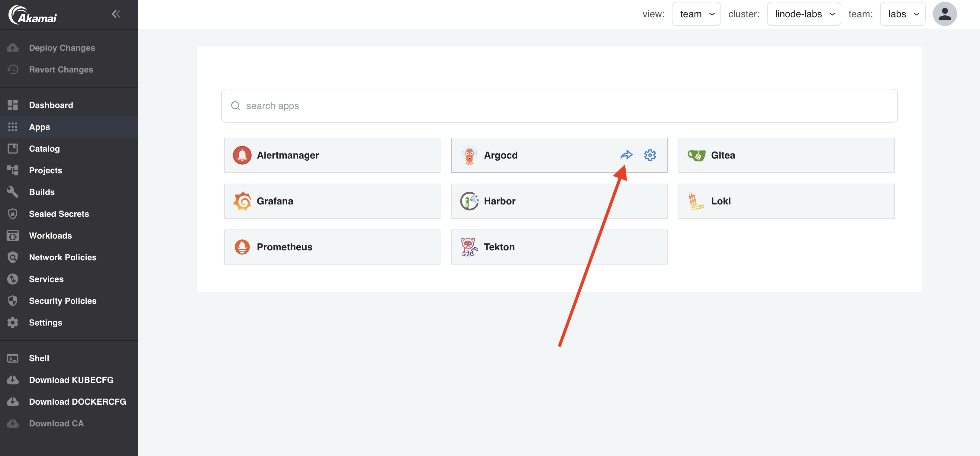
Task: Click the Revert Changes history icon
Action: pos(13,69)
